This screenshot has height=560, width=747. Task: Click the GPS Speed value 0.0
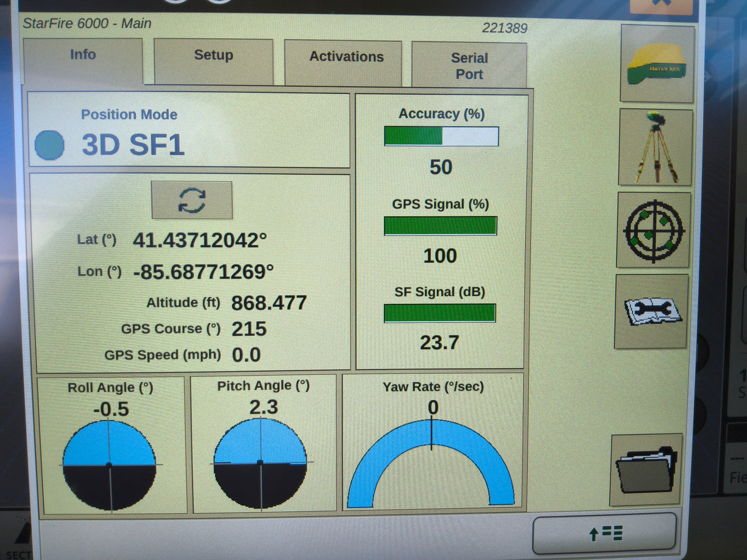pyautogui.click(x=246, y=355)
